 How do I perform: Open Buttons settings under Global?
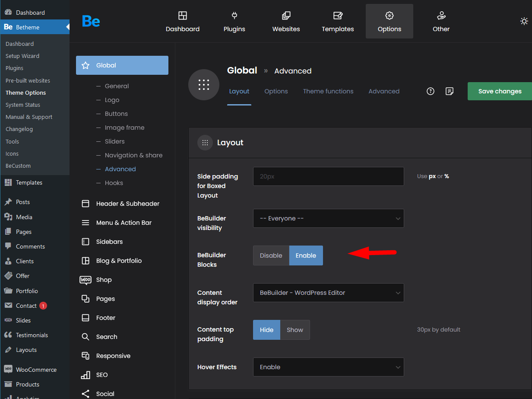(x=116, y=114)
